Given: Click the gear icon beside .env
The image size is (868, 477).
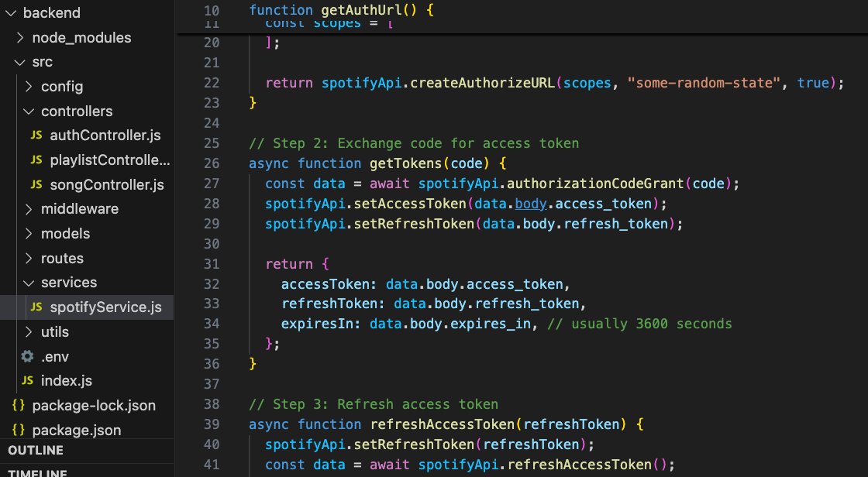Looking at the screenshot, I should [x=27, y=356].
